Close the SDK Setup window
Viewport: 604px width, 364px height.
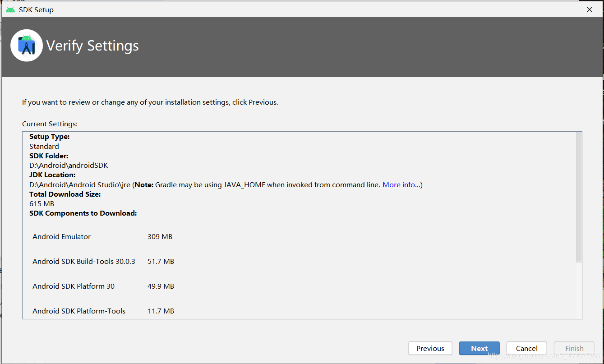[x=590, y=9]
